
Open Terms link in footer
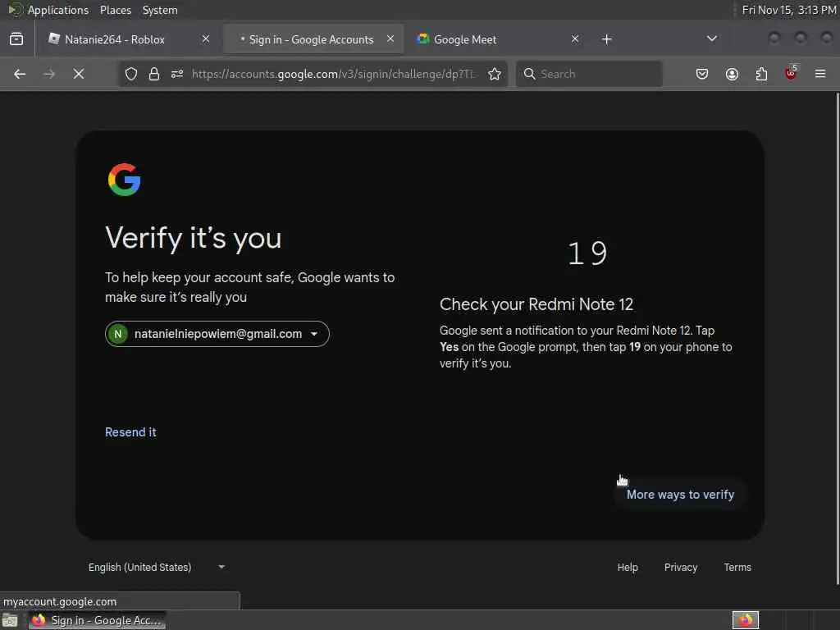point(737,567)
